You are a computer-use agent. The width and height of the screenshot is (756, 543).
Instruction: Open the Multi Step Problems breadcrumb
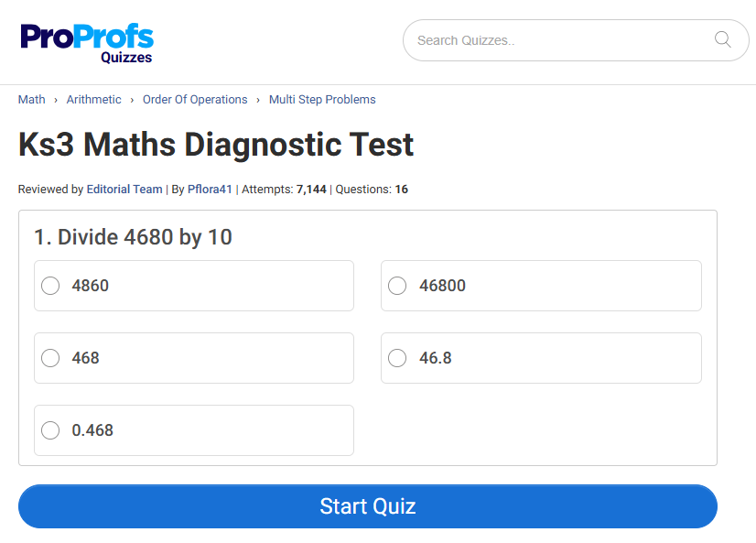(322, 100)
